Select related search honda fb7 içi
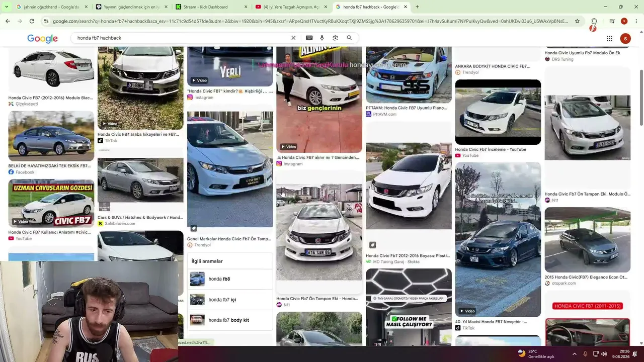The image size is (644, 362). (x=230, y=300)
